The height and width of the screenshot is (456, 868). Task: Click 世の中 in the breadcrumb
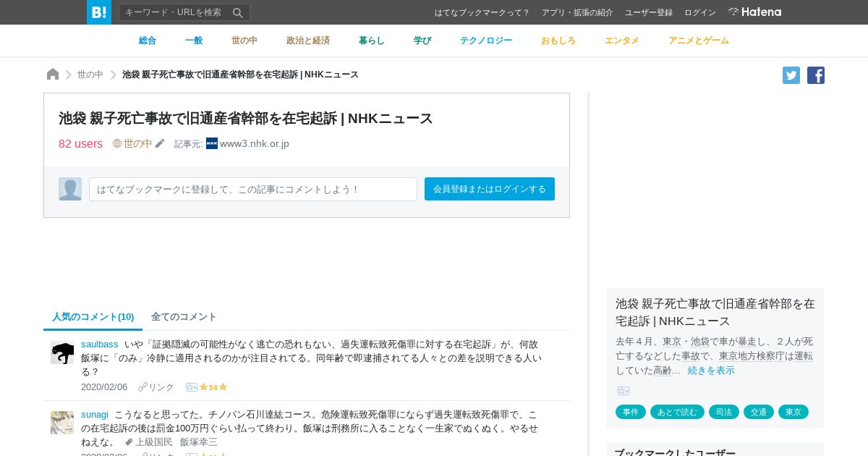point(90,75)
